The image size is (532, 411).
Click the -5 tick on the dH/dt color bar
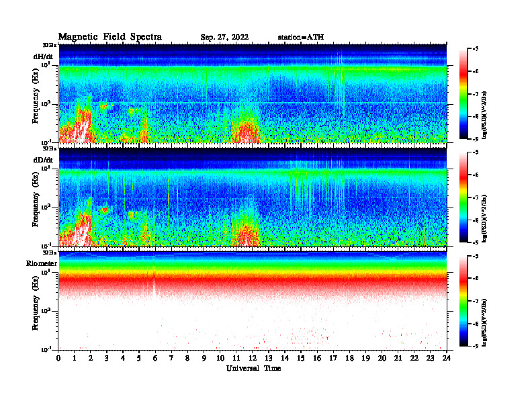476,49
